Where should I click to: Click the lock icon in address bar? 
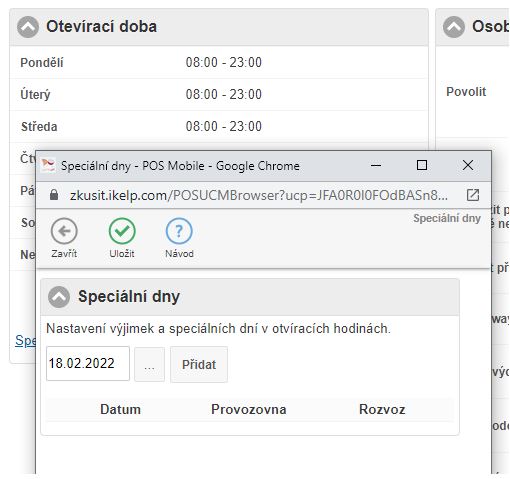54,195
